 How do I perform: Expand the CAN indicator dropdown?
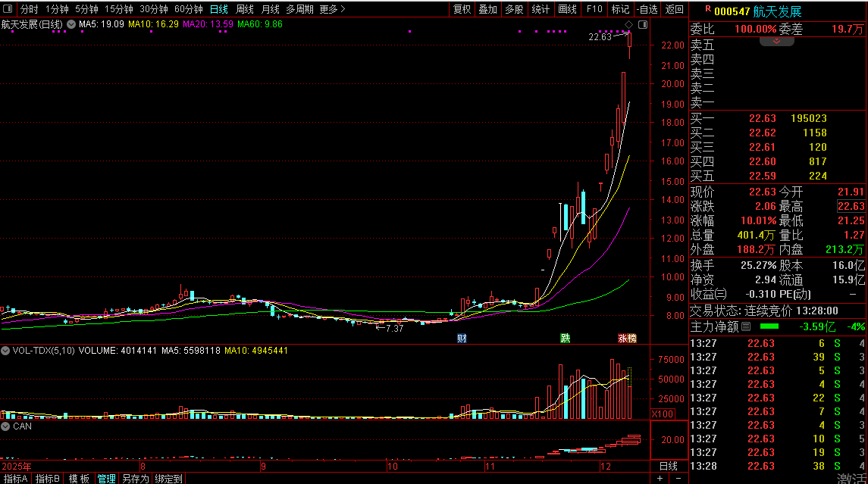5,426
